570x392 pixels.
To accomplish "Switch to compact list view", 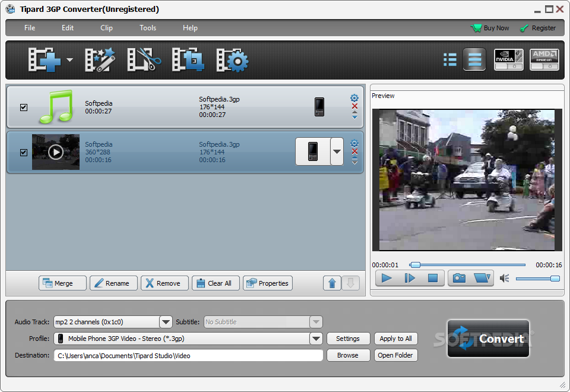I will point(450,59).
